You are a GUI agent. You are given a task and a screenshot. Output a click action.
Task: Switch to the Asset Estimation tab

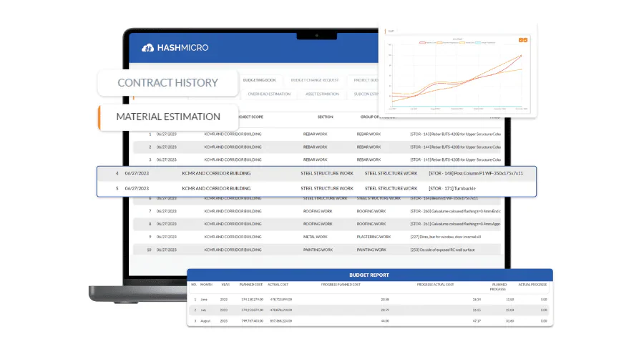tap(322, 94)
